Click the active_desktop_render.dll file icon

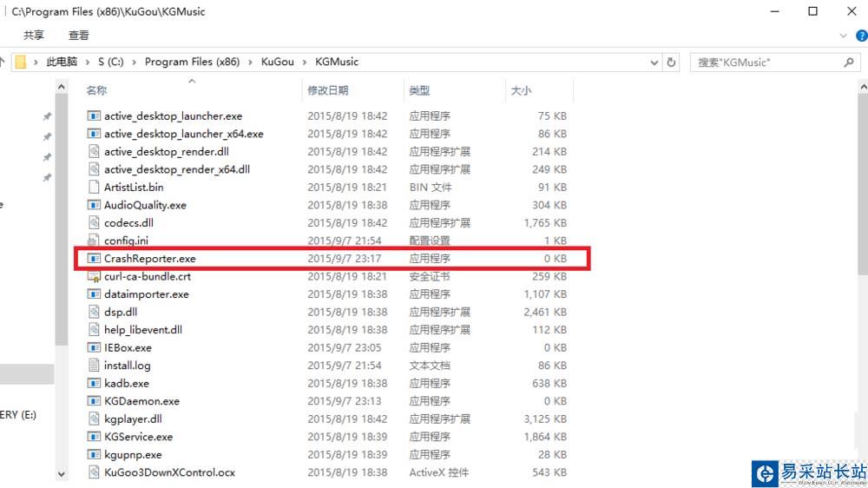click(94, 151)
